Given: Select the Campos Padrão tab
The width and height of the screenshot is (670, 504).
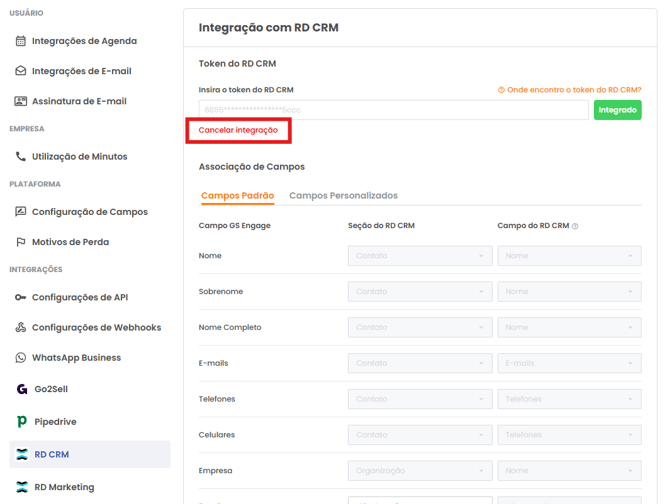Looking at the screenshot, I should (237, 196).
